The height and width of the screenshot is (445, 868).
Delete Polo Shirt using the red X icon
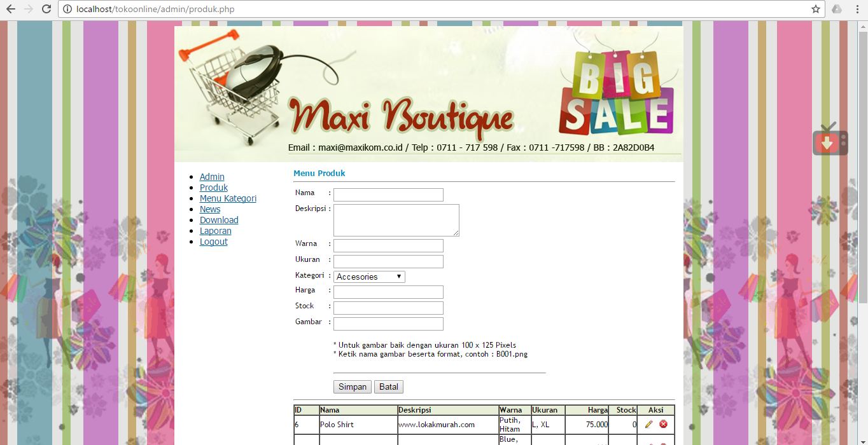click(664, 424)
